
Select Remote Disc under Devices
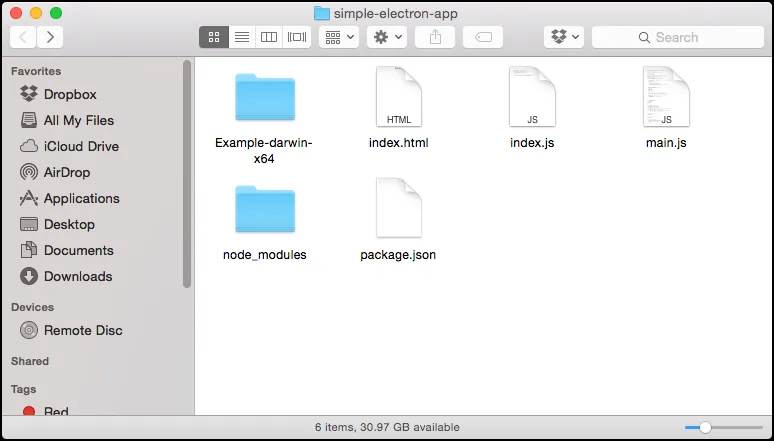tap(71, 330)
